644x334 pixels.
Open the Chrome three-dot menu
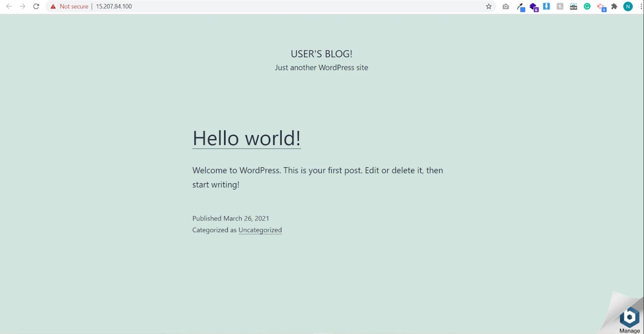click(641, 7)
